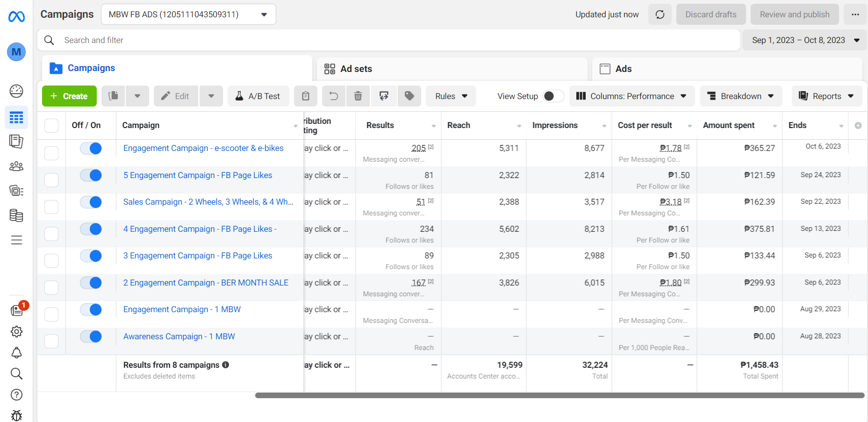Toggle off 5 Engagement Campaign - FB Page Likes

pyautogui.click(x=91, y=175)
